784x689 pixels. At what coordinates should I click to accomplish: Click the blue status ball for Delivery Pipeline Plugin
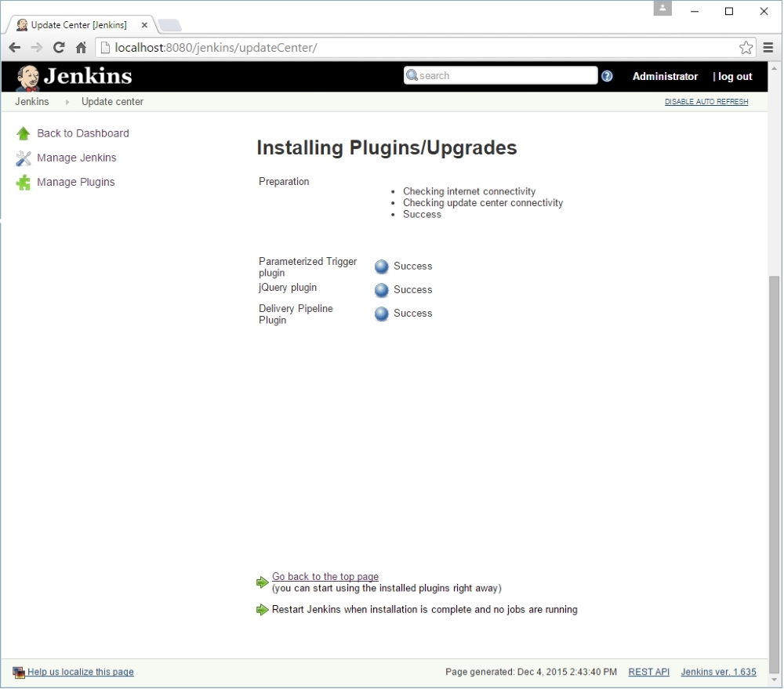(382, 314)
